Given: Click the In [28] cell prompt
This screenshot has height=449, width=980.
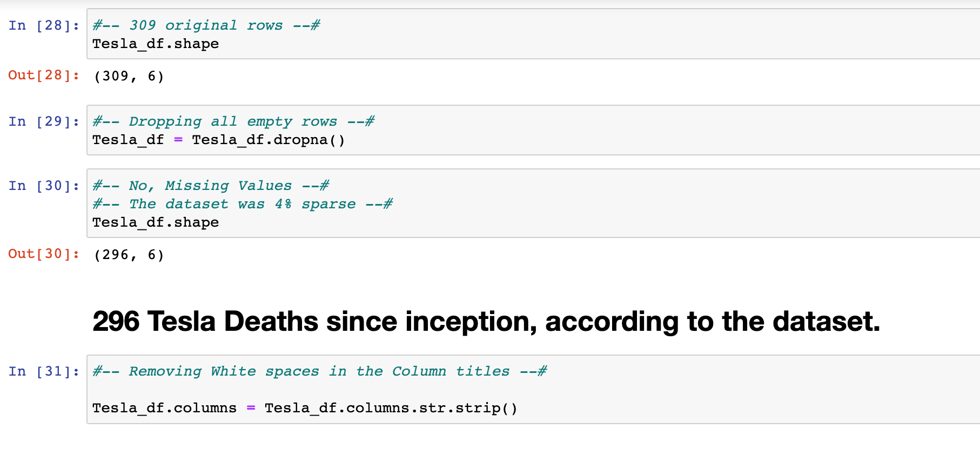Looking at the screenshot, I should [44, 25].
